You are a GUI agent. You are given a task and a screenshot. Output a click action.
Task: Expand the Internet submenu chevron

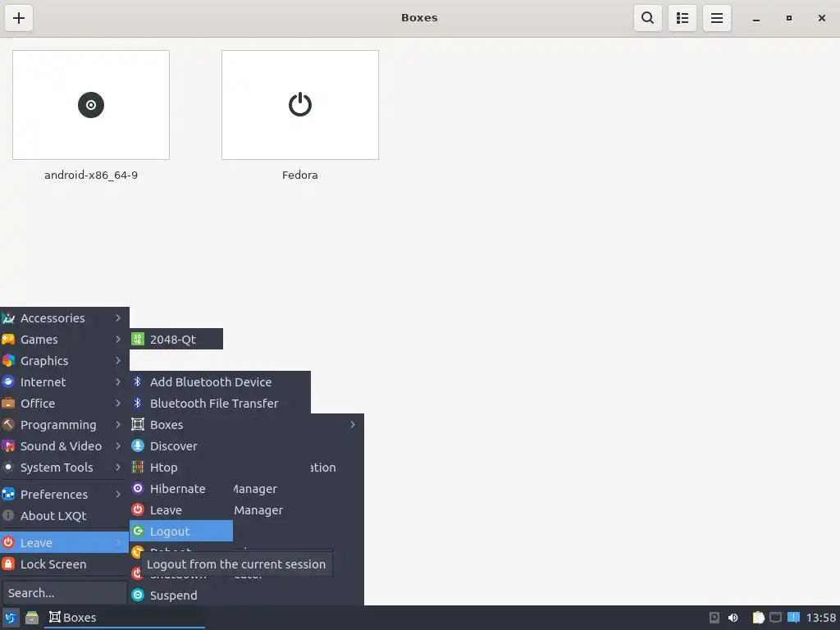click(118, 382)
